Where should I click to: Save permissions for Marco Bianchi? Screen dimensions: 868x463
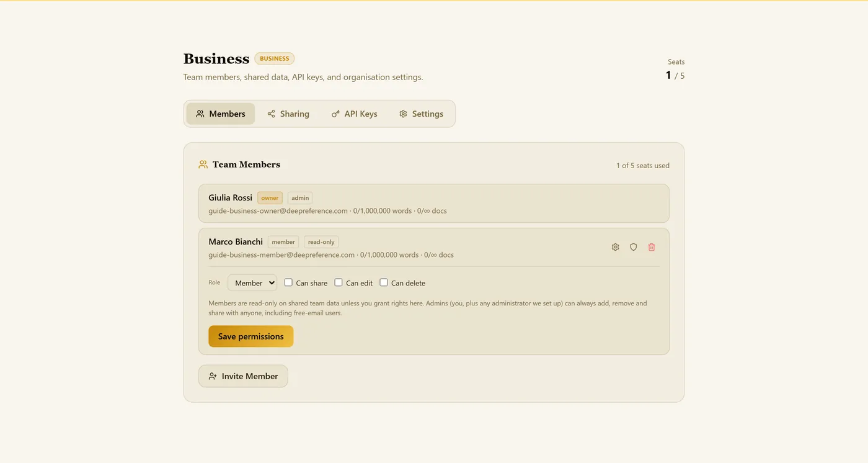point(250,336)
